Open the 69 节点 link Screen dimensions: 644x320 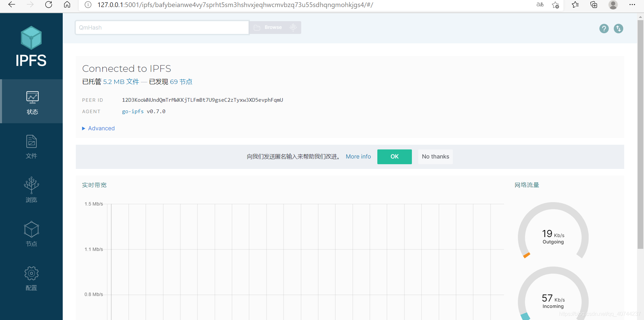click(x=181, y=82)
